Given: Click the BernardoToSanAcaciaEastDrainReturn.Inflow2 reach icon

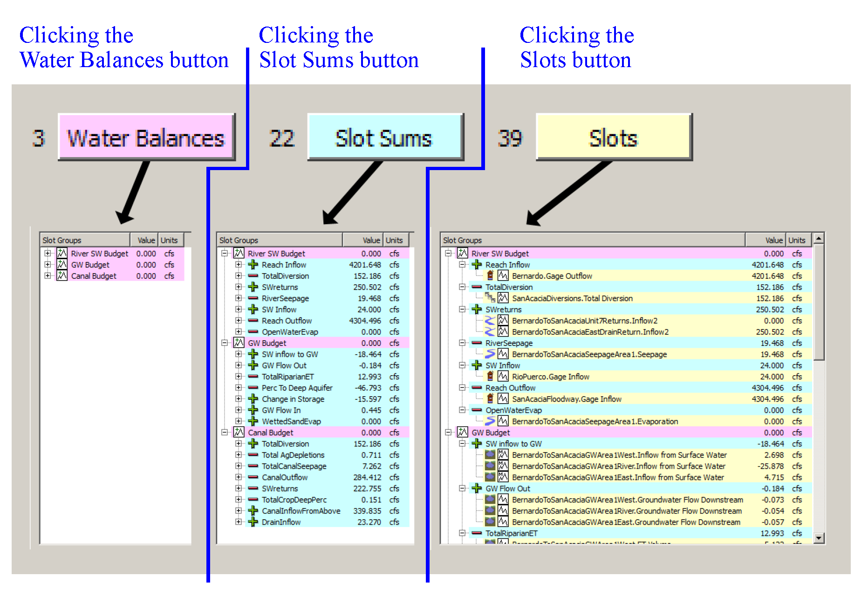Looking at the screenshot, I should tap(490, 332).
